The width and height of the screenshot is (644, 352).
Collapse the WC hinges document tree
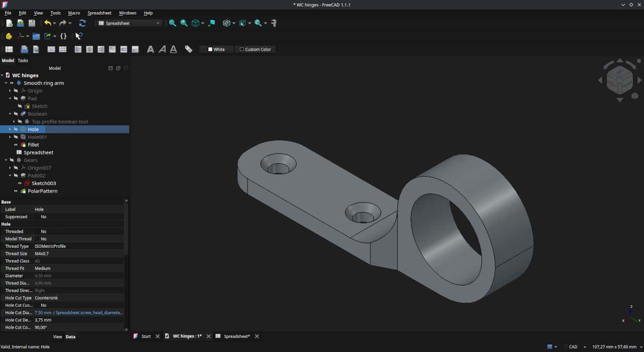[2, 75]
